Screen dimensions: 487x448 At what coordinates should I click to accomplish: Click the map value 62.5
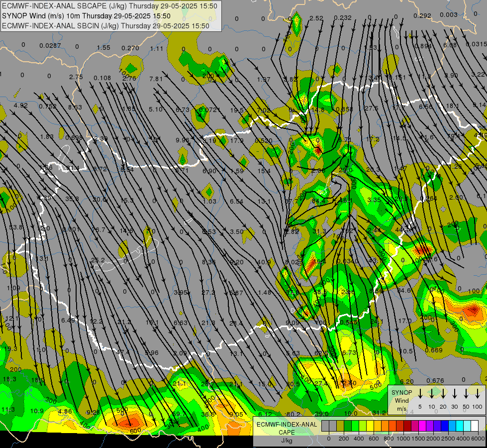pos(321,353)
